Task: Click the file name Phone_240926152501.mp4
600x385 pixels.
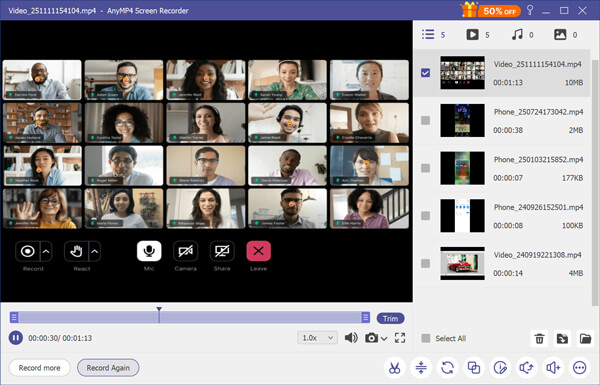Action: [538, 207]
